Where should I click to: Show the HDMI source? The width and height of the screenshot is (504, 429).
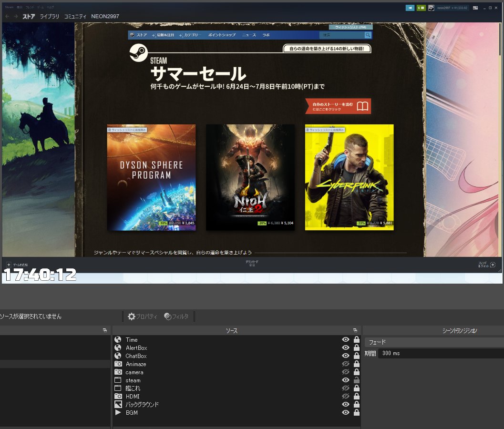[x=346, y=396]
